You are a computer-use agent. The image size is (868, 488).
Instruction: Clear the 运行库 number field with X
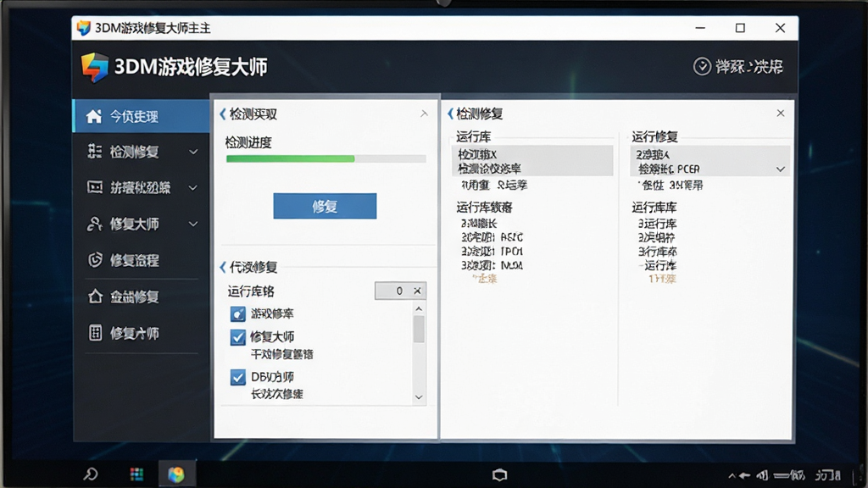(x=417, y=291)
